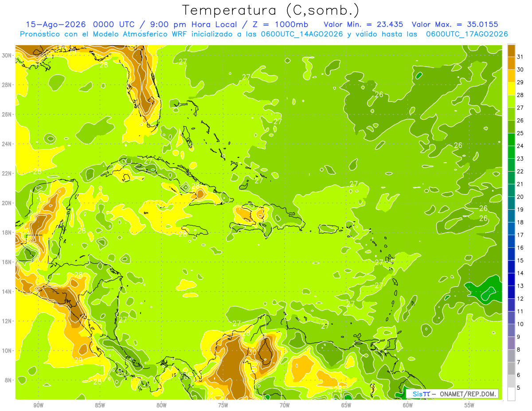Image resolution: width=532 pixels, height=411 pixels.
Task: Click the 80W longitude axis label
Action: coord(161,405)
